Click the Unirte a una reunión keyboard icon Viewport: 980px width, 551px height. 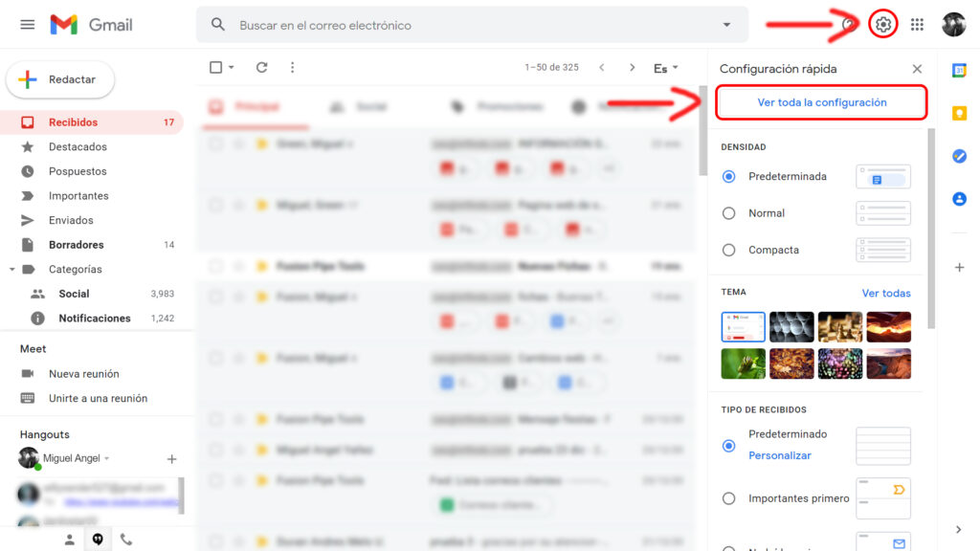click(28, 398)
